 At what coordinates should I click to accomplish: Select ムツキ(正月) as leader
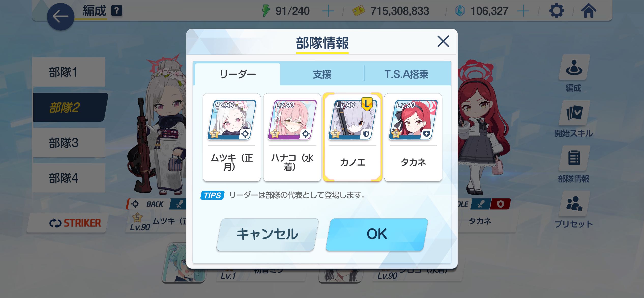(x=232, y=138)
